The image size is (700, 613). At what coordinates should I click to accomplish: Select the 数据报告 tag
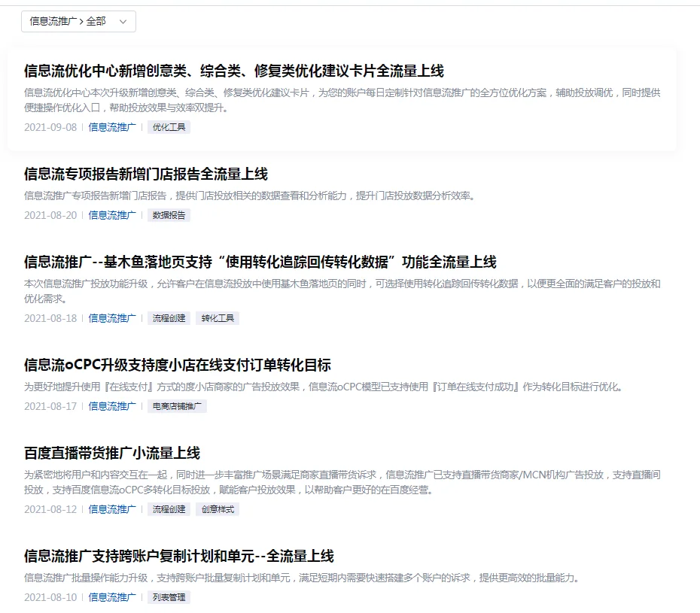(169, 215)
